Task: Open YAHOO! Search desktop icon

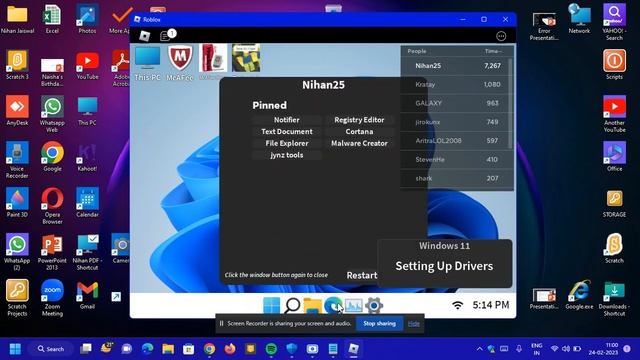Action: tap(614, 22)
